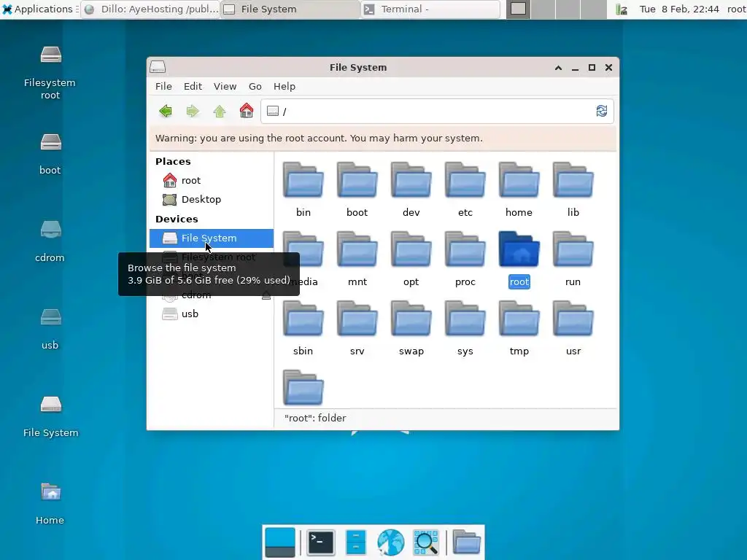Click "root": folder status bar text
The image size is (747, 560).
pyautogui.click(x=315, y=418)
